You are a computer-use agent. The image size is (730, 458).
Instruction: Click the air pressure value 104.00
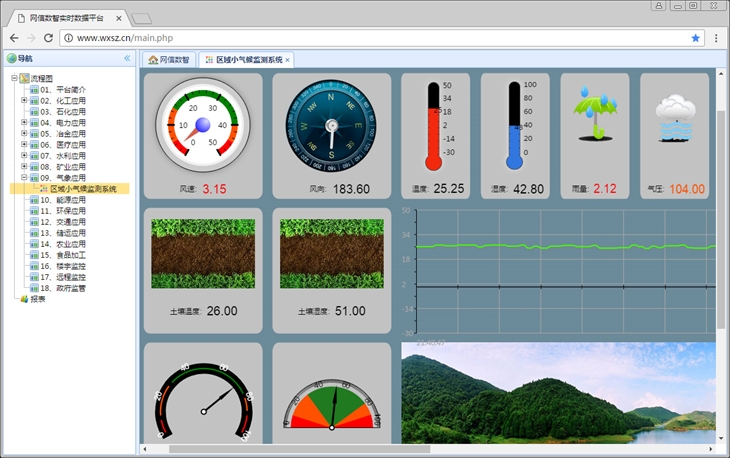tap(687, 189)
